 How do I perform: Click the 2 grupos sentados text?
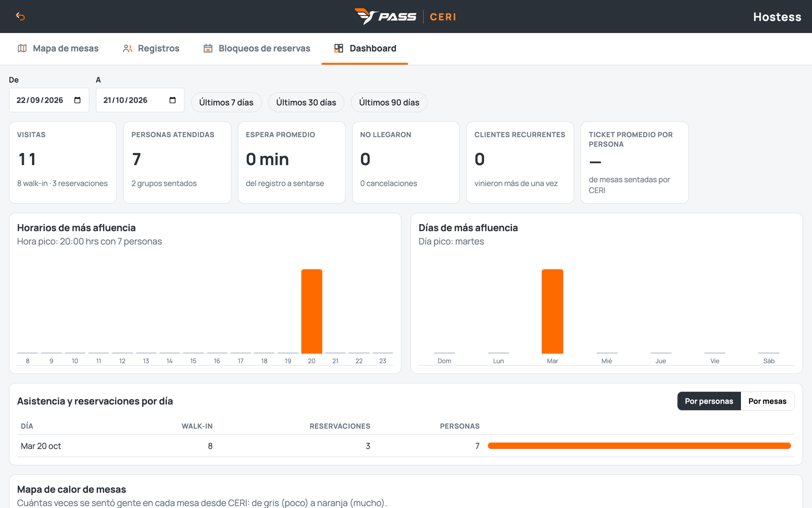[x=164, y=183]
